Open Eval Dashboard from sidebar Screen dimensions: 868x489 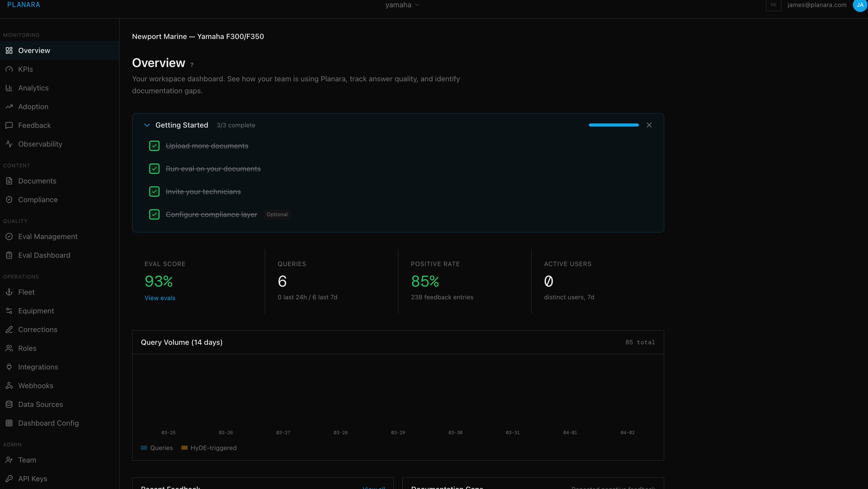[59, 255]
